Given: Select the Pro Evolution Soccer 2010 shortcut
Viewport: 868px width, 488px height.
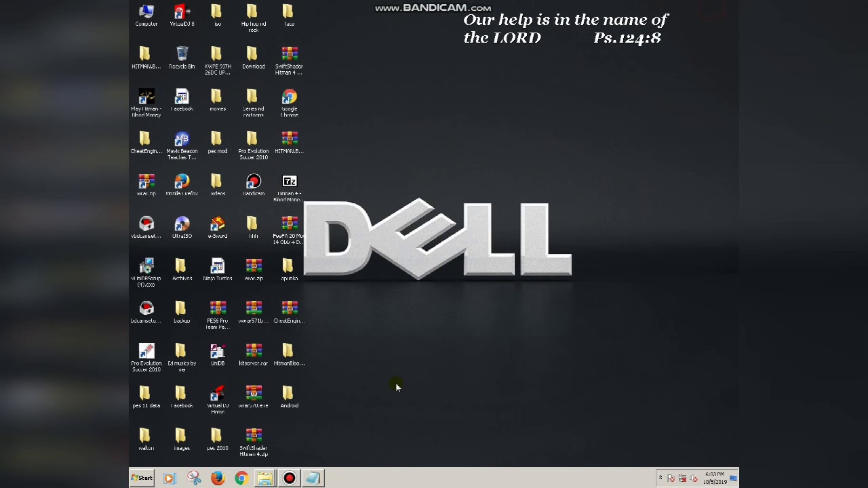Looking at the screenshot, I should (146, 358).
